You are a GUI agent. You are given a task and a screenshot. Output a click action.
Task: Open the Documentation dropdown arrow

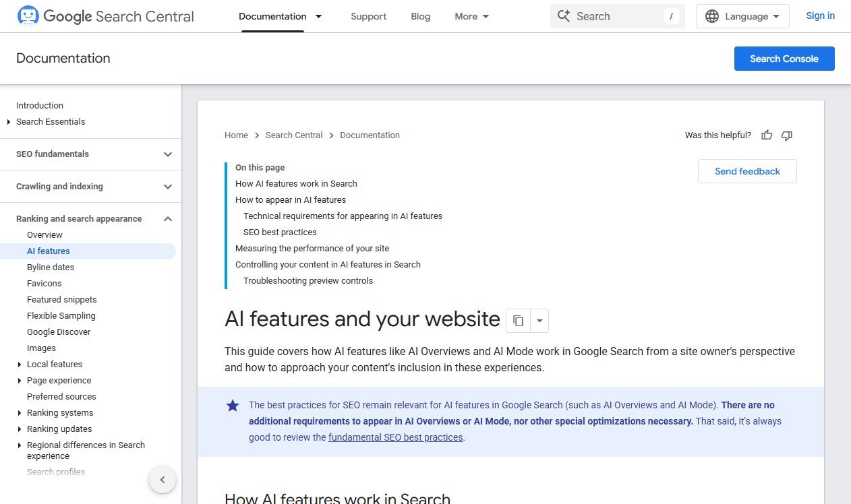(318, 16)
